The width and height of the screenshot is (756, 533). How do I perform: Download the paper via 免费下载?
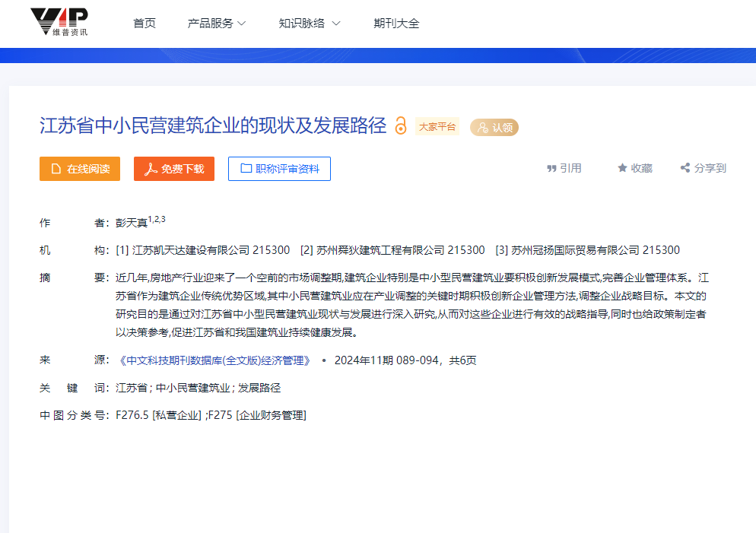tap(174, 169)
